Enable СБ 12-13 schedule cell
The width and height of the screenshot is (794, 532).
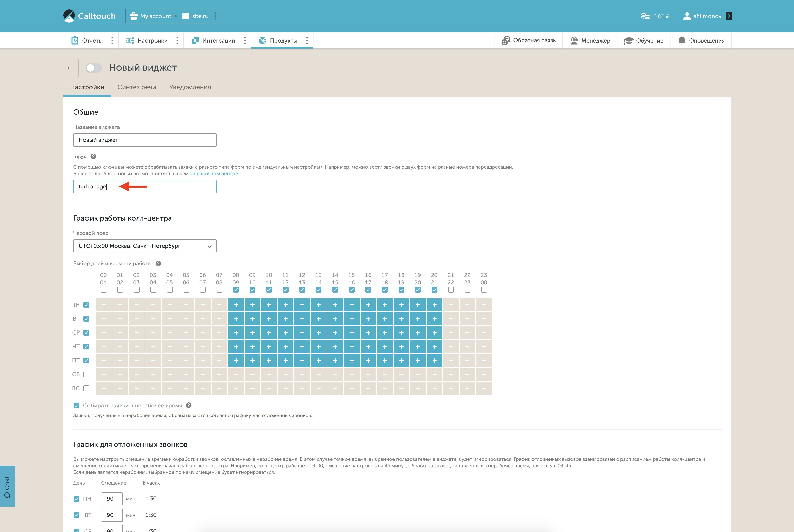pyautogui.click(x=302, y=375)
